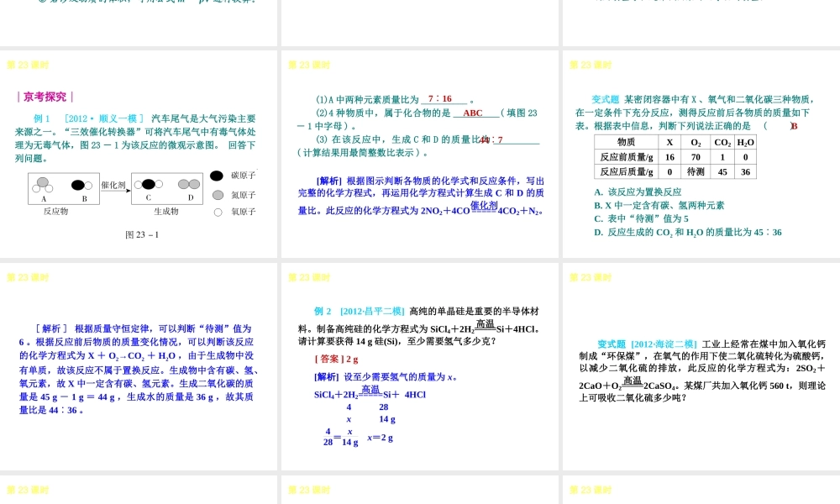This screenshot has width=840, height=504.
Task: Click option B. X中一定含有碳、氢两种元素
Action: pyautogui.click(x=659, y=205)
